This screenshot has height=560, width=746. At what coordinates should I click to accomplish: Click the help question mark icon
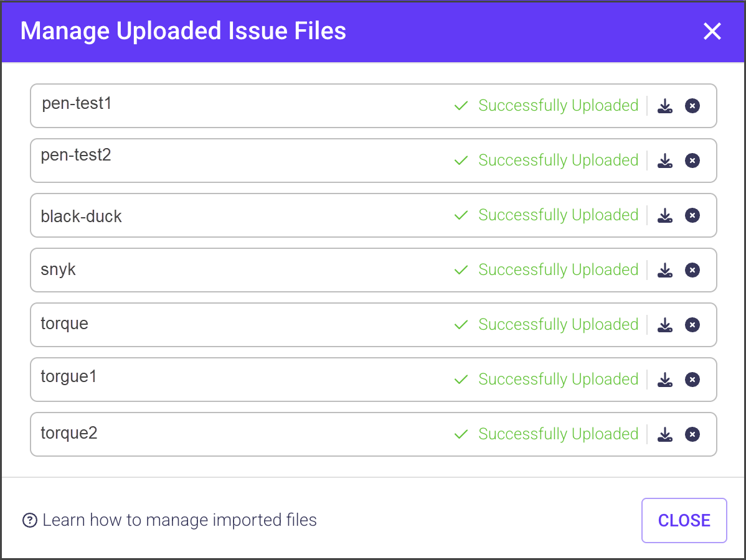coord(29,520)
